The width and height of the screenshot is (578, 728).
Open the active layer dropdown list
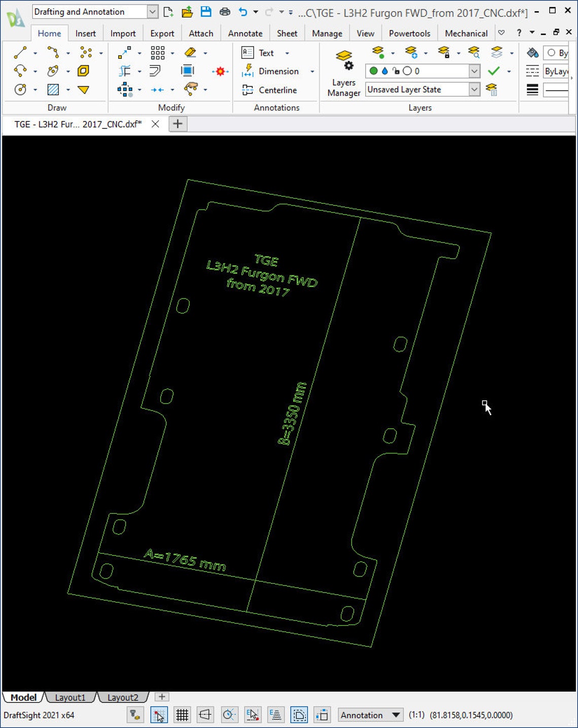(x=475, y=71)
